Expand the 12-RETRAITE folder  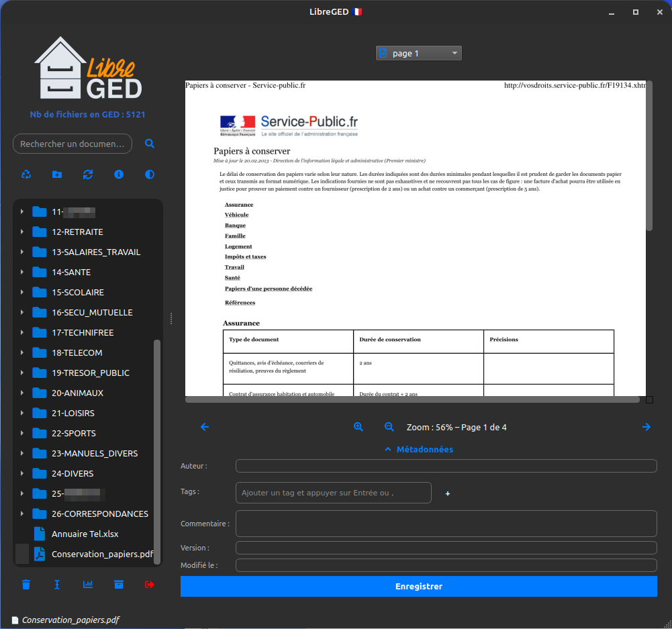pos(22,232)
